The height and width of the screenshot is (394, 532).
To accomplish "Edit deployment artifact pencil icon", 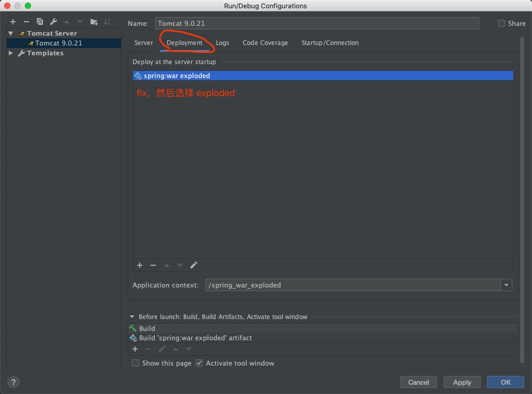I will click(194, 265).
